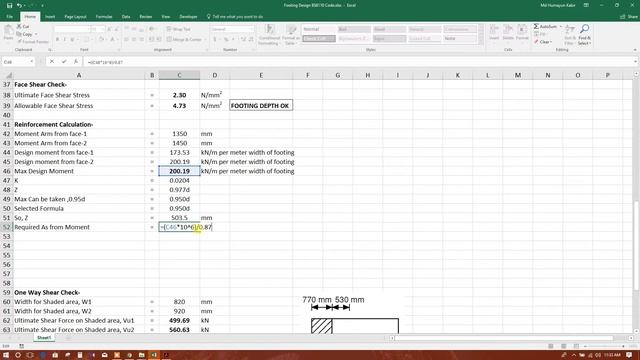Image resolution: width=640 pixels, height=360 pixels.
Task: Open the Windows Start menu
Action: coord(6,355)
